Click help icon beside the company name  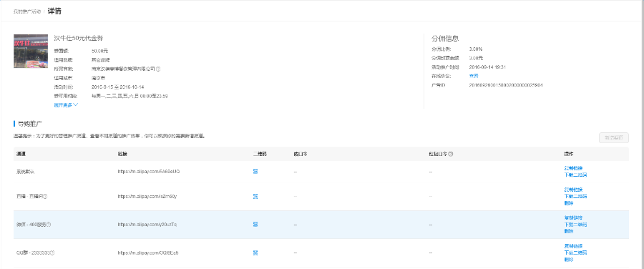(x=158, y=69)
